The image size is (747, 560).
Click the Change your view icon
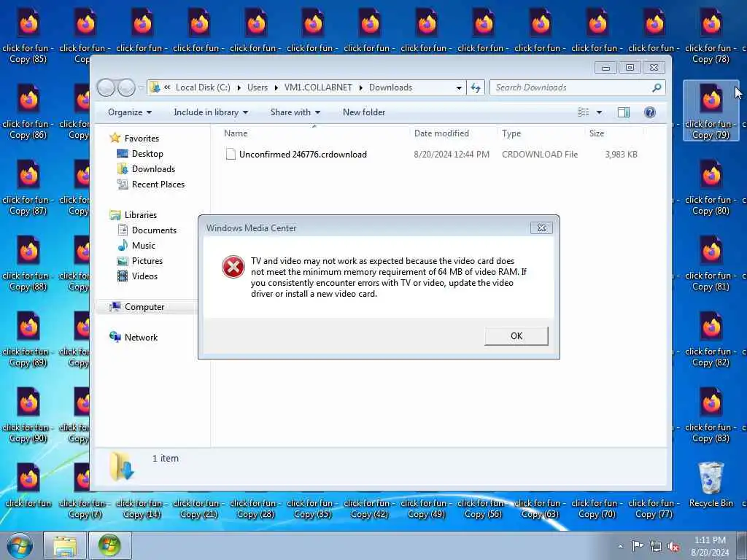point(583,112)
